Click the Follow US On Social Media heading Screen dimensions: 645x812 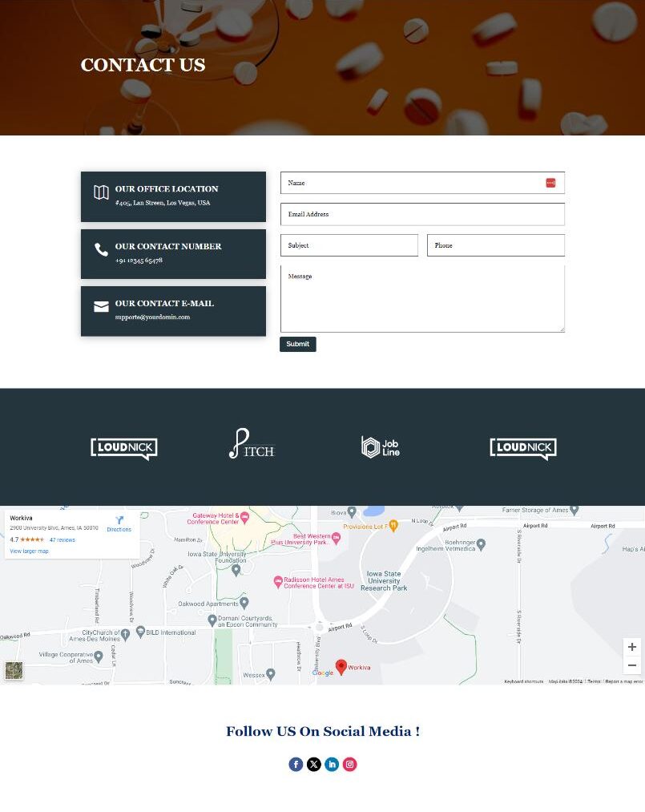pyautogui.click(x=322, y=731)
